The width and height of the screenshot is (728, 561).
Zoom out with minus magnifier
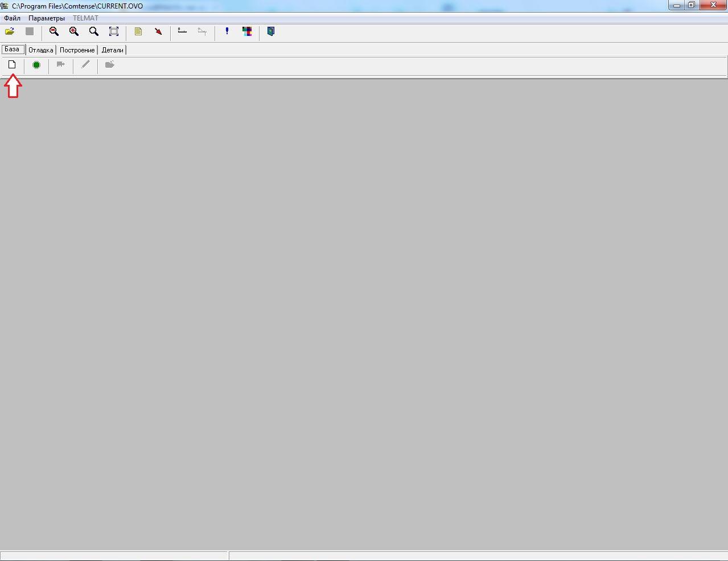[x=54, y=32]
